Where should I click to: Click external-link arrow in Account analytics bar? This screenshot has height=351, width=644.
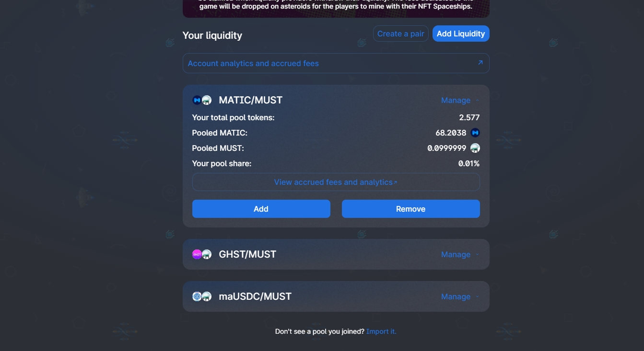click(x=480, y=63)
